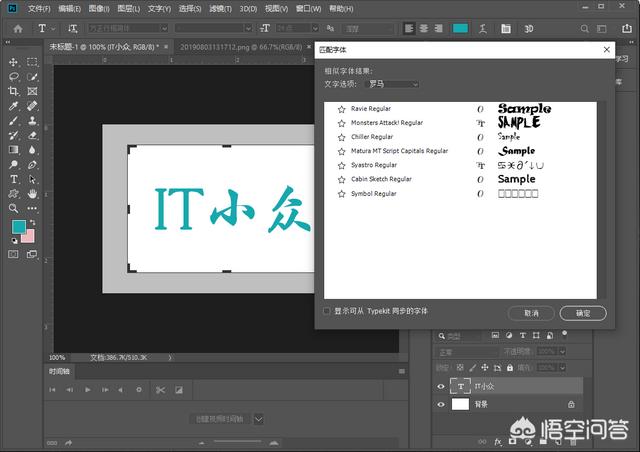The image size is (640, 452).
Task: Select the Horizontal Type tool
Action: (x=13, y=179)
